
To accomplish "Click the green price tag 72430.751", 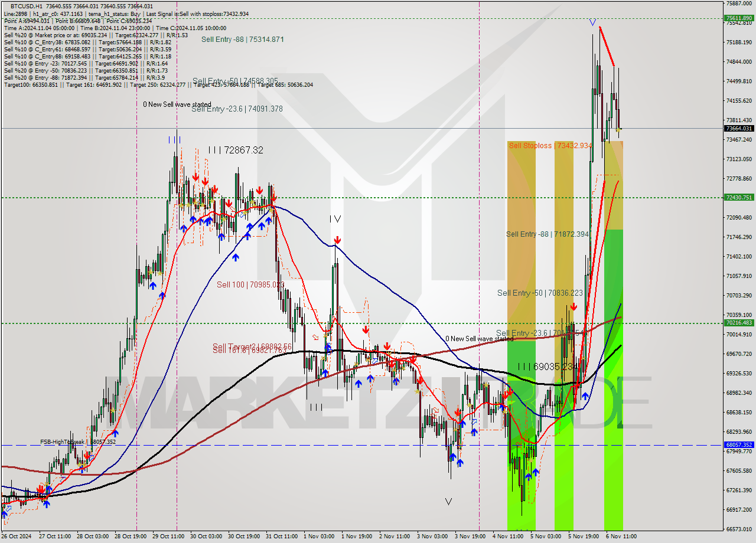I will [739, 197].
